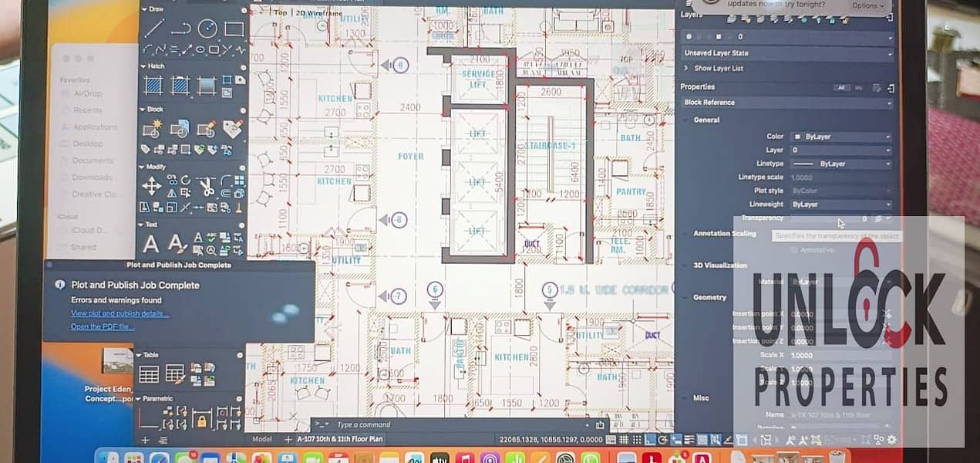Screen dimensions: 980x463
Task: Select the Text Edit tool with pencil
Action: tap(177, 244)
